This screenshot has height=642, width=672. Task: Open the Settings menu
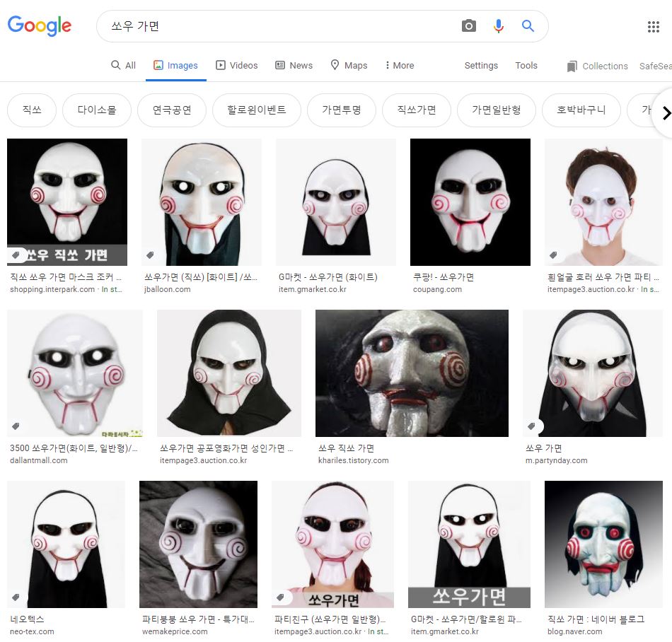click(481, 66)
